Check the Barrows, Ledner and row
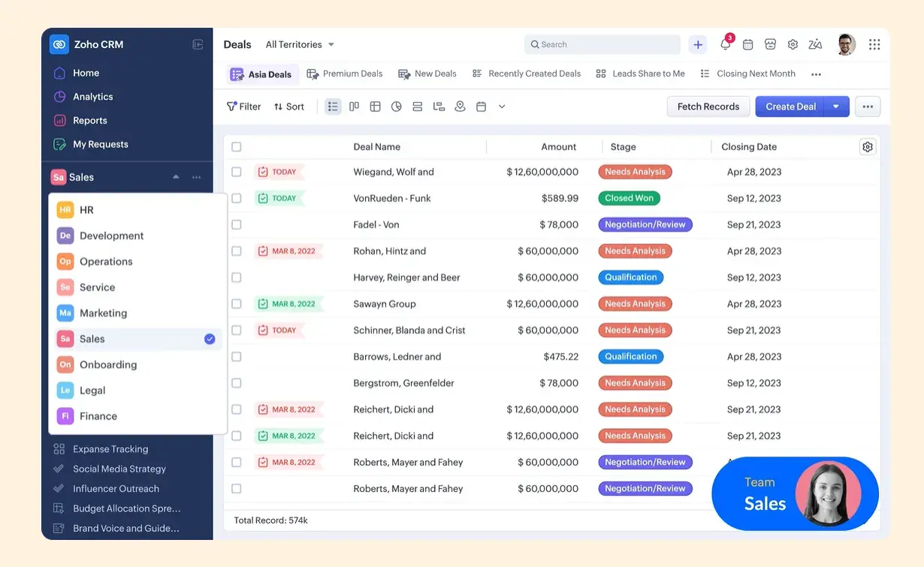This screenshot has height=567, width=924. tap(237, 357)
